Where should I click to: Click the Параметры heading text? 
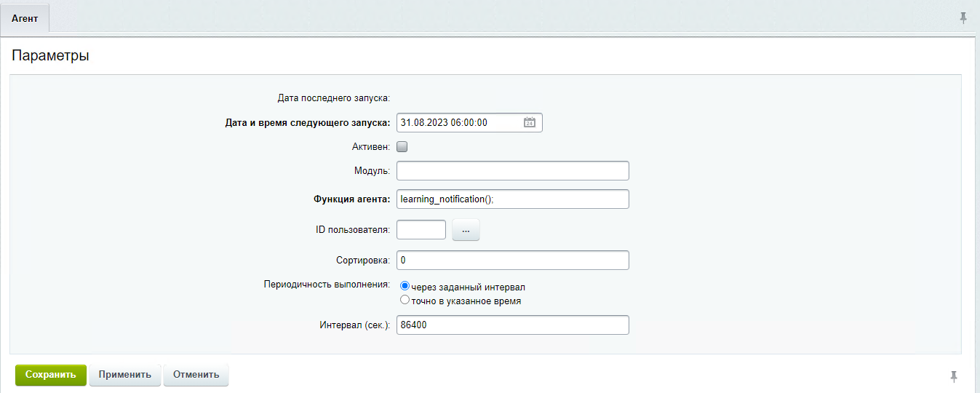pos(51,55)
